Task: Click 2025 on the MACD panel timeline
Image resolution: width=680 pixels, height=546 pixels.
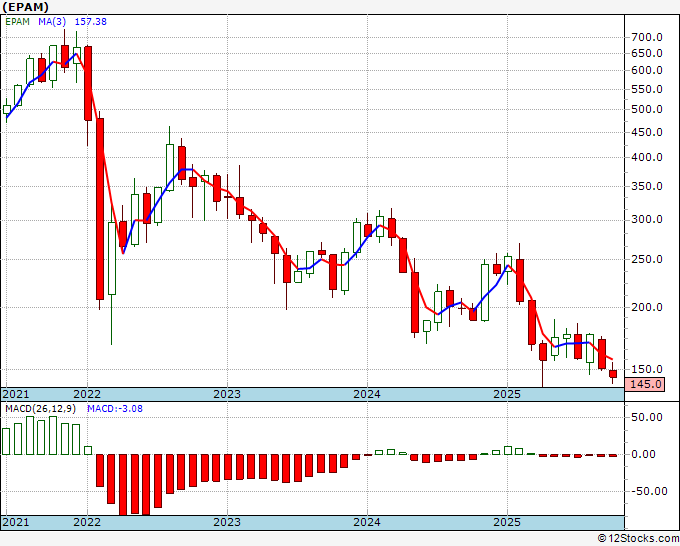Action: pyautogui.click(x=507, y=522)
